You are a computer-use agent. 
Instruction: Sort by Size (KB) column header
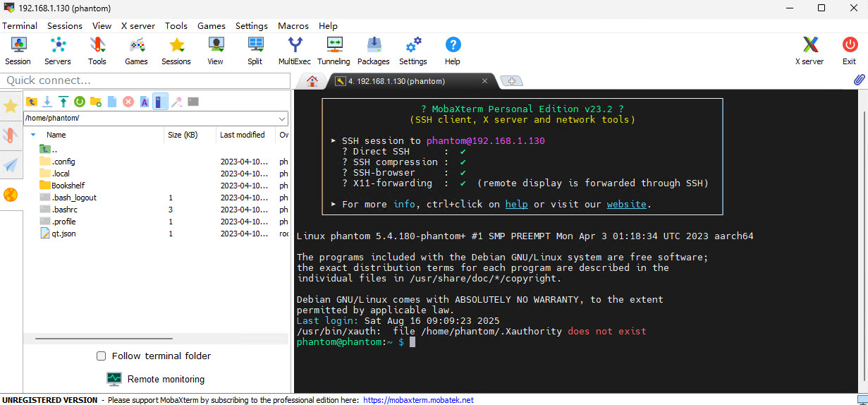183,135
